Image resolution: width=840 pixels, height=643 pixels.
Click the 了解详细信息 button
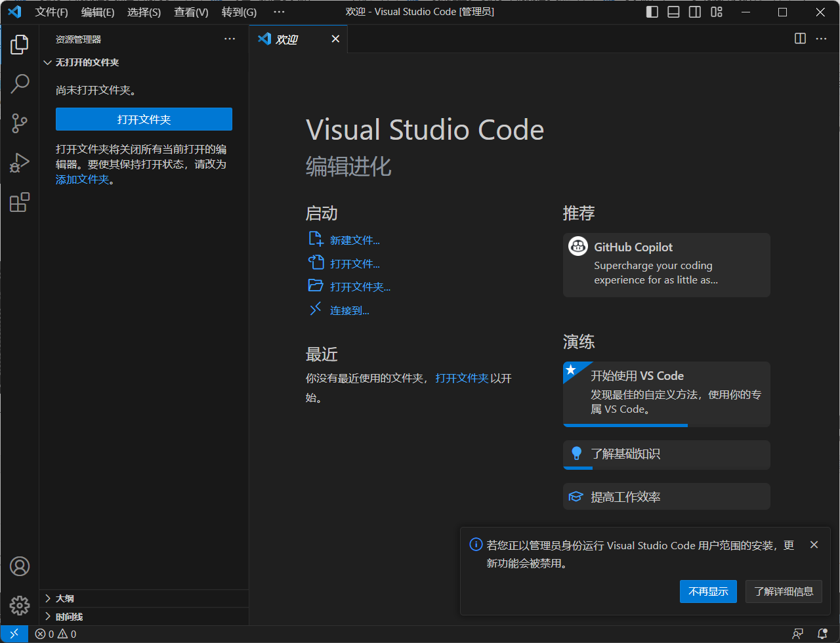click(x=784, y=591)
